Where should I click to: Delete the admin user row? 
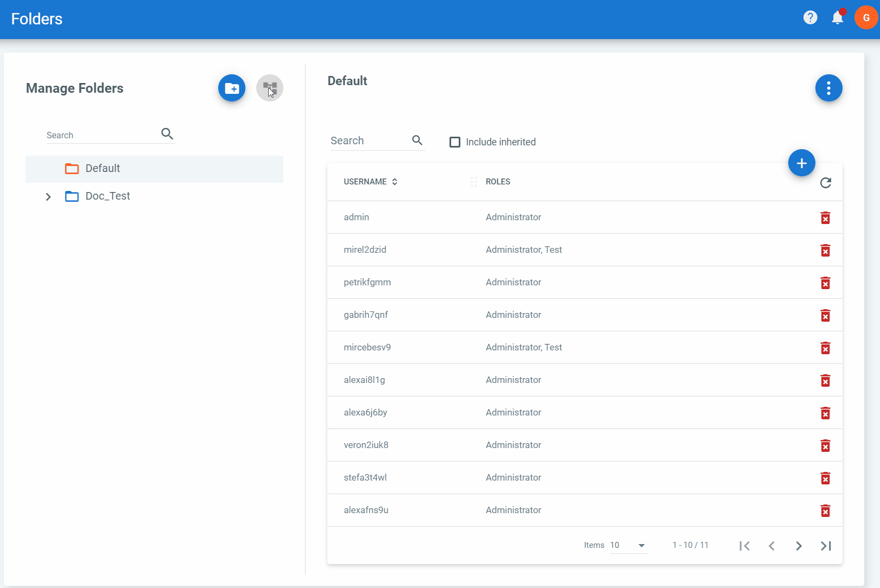tap(825, 218)
